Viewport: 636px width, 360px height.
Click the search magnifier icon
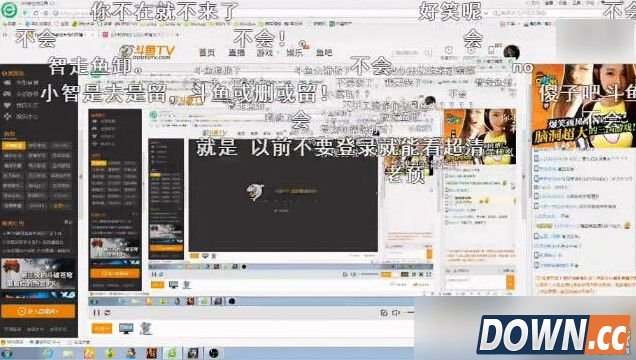428,53
